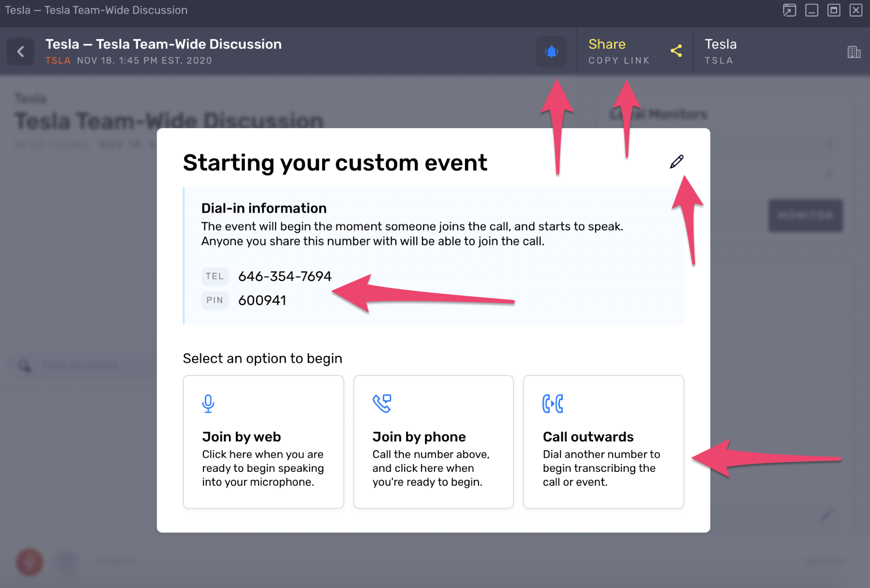Select the Join by web option
Viewport: 870px width, 588px height.
click(x=263, y=441)
